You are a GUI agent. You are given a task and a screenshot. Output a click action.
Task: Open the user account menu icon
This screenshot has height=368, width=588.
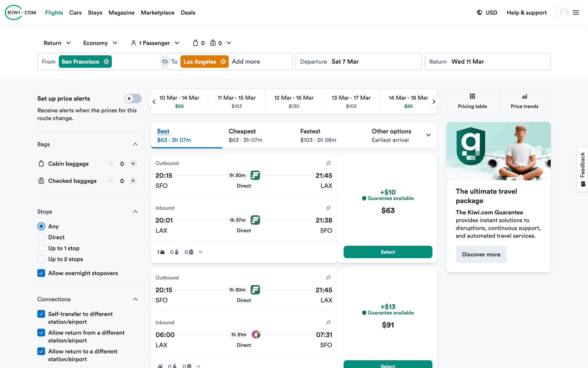click(x=570, y=13)
